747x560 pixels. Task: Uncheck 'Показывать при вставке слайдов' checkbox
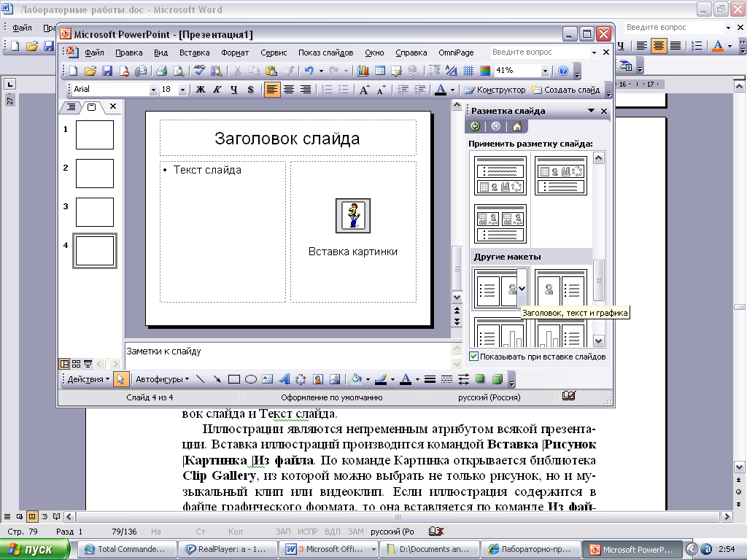coord(474,356)
